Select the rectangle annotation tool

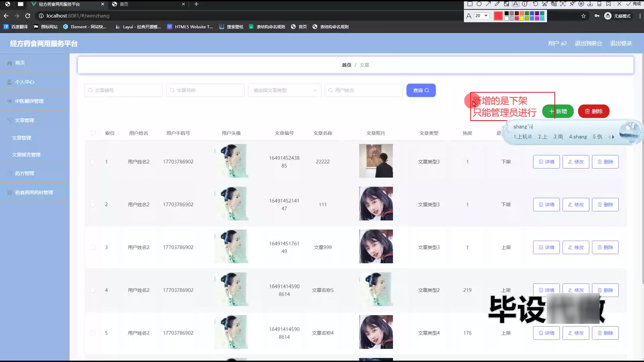coord(470,4)
